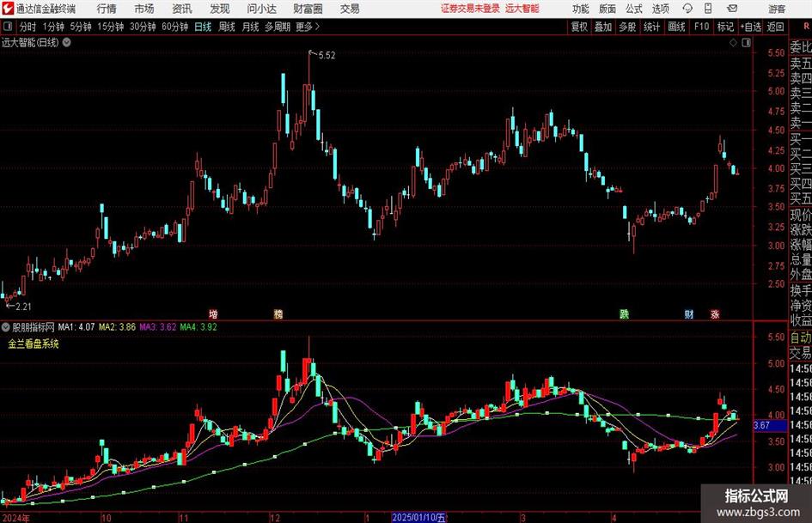Open the 选项 menu

point(660,9)
